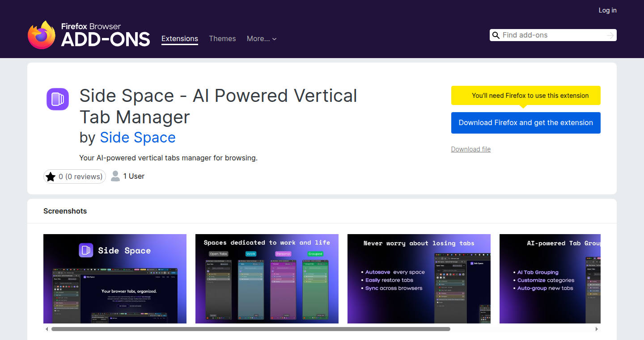This screenshot has width=644, height=340.
Task: Open the Extensions tab
Action: (x=180, y=39)
